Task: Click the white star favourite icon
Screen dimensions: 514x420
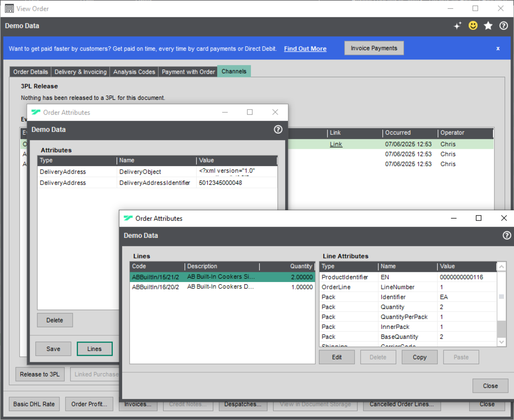Action: 488,26
